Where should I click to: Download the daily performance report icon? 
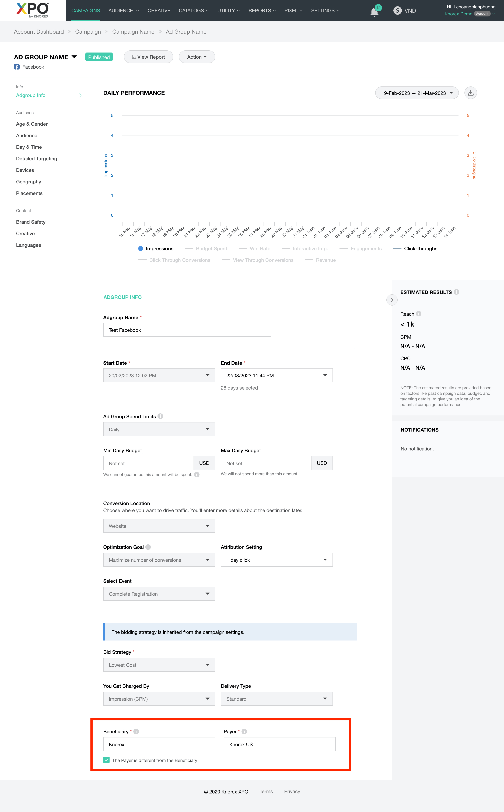click(x=470, y=93)
